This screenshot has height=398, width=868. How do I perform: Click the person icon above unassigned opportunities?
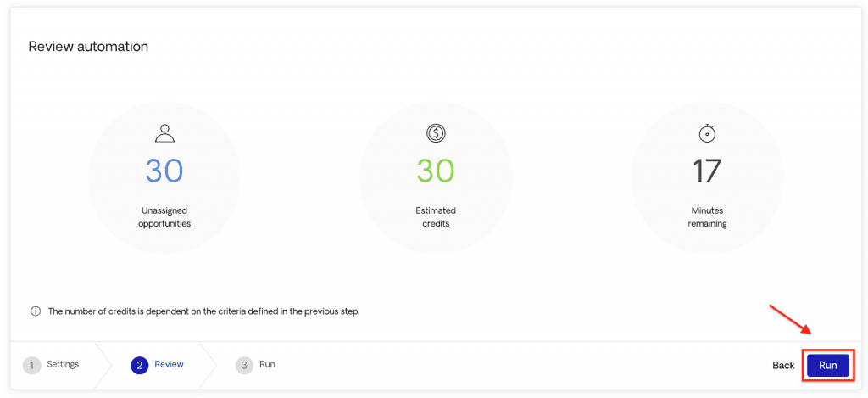point(164,133)
